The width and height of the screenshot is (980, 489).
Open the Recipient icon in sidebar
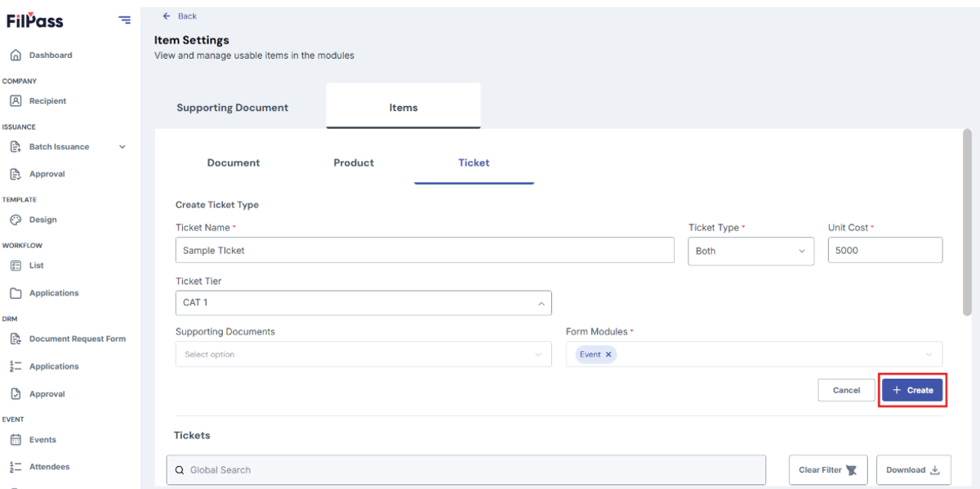pyautogui.click(x=15, y=101)
